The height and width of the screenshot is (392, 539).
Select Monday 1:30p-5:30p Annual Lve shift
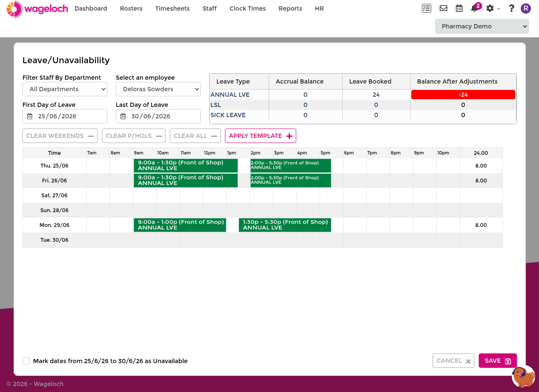click(285, 225)
